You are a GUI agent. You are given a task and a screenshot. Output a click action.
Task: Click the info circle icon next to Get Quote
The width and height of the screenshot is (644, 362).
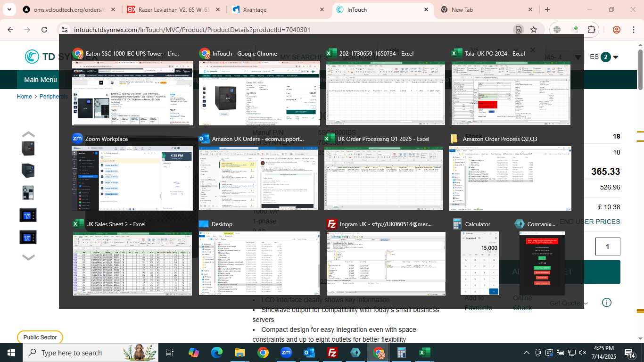607,303
